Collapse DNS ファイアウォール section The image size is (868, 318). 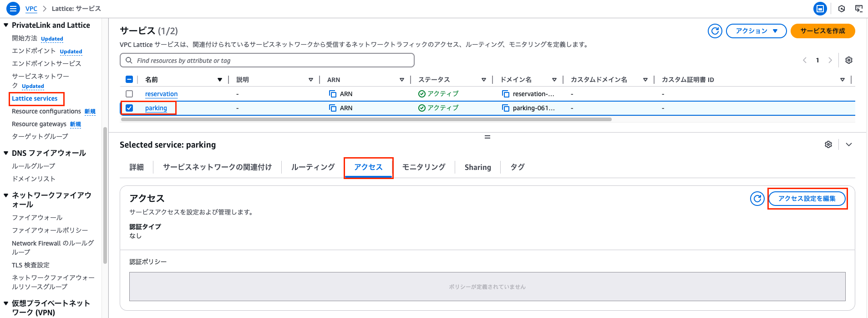coord(6,153)
